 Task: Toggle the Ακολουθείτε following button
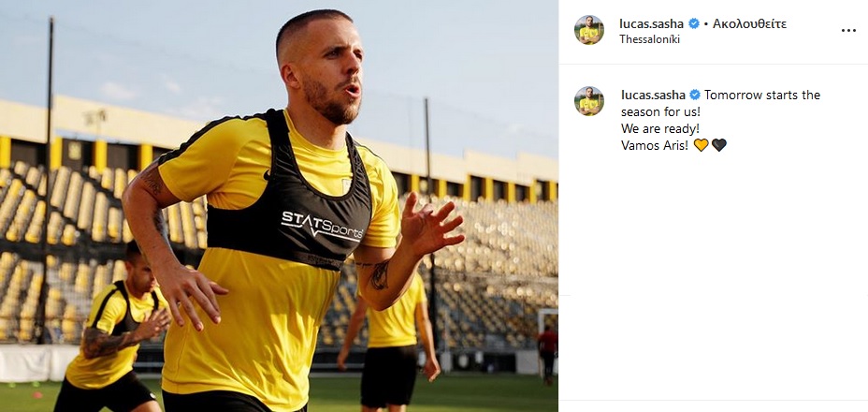click(749, 23)
